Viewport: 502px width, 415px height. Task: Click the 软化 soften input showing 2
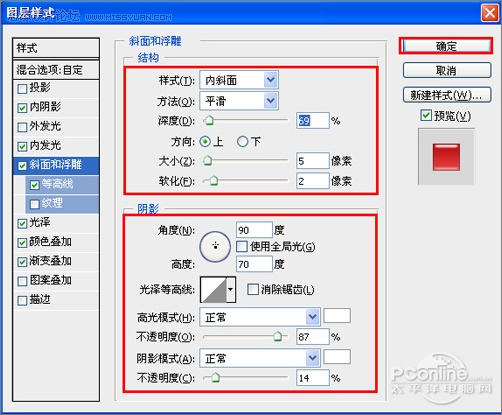(x=313, y=181)
